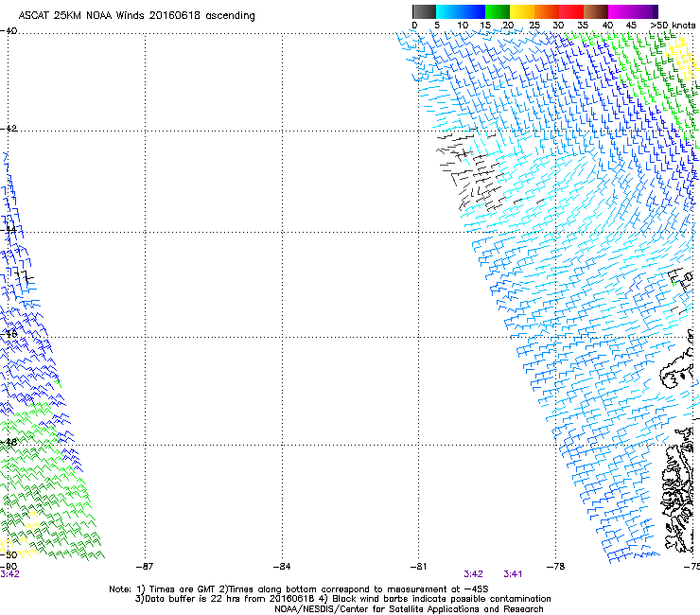700x615 pixels.
Task: Click the '-78' longitude axis label
Action: [556, 567]
